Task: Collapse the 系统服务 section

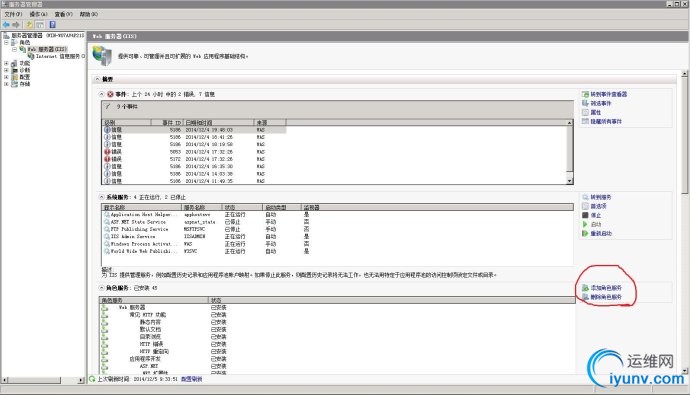Action: tap(102, 197)
